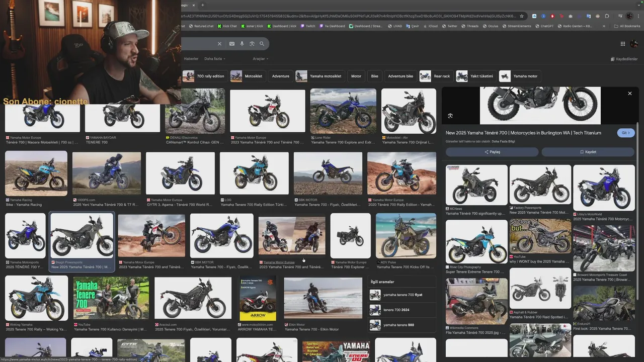Clear the search box with the X icon
This screenshot has width=644, height=362.
pos(219,44)
